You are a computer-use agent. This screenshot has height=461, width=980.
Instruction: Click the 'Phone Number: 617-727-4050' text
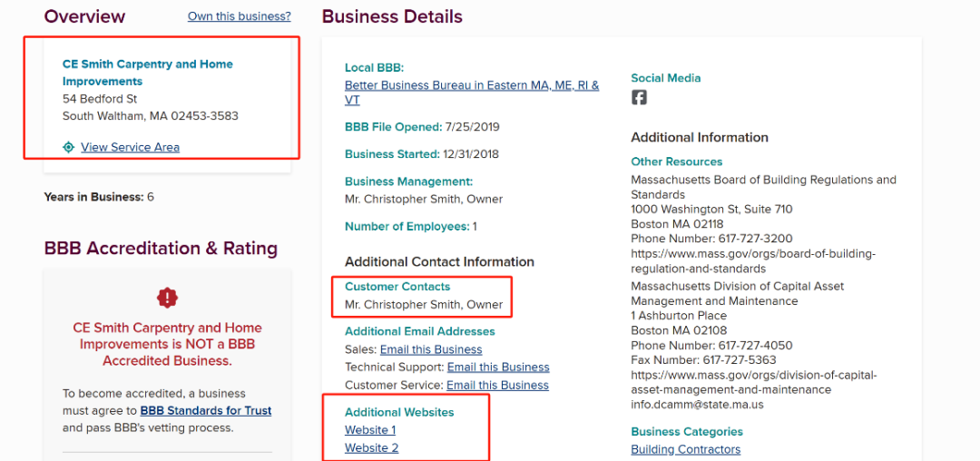point(712,346)
